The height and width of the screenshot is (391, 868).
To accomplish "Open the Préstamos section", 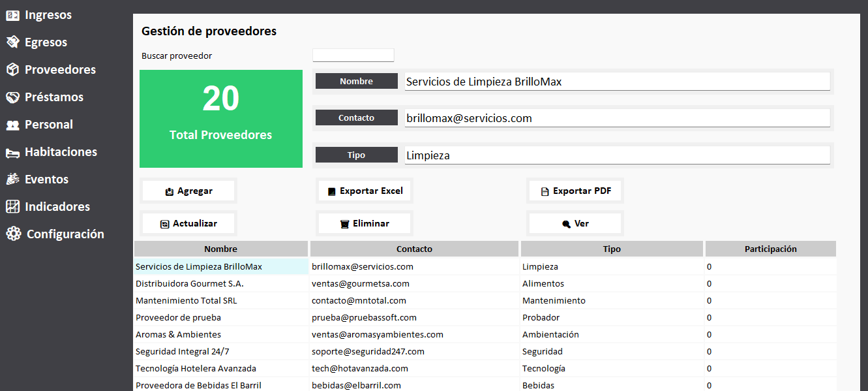I will click(54, 97).
